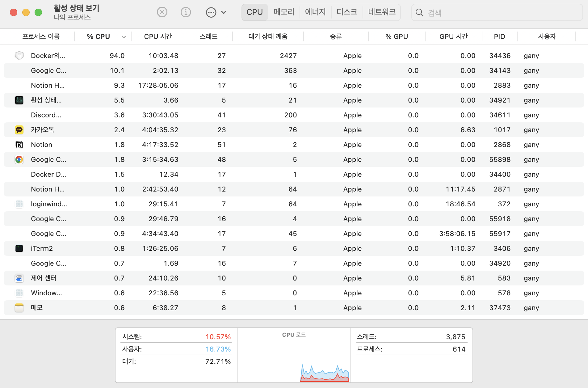The height and width of the screenshot is (388, 588).
Task: Select Notion H... row with PID 2883
Action: point(294,85)
